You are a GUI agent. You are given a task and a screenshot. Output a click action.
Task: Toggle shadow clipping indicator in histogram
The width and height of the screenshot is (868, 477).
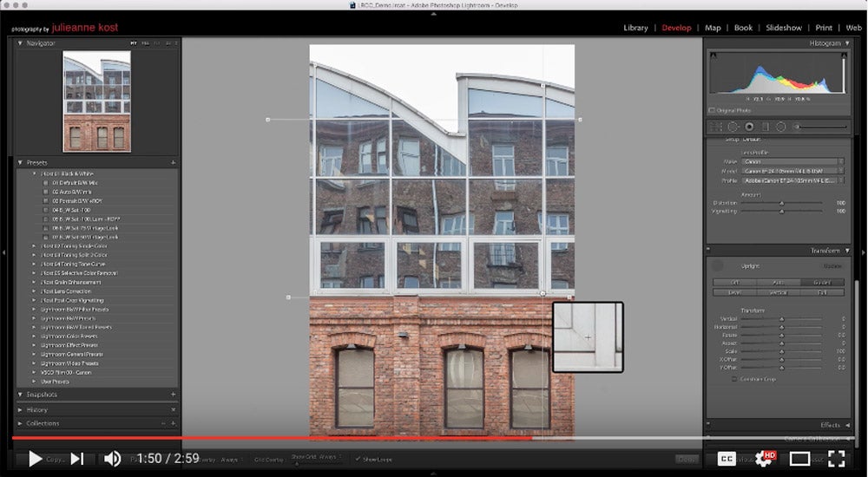click(x=713, y=56)
